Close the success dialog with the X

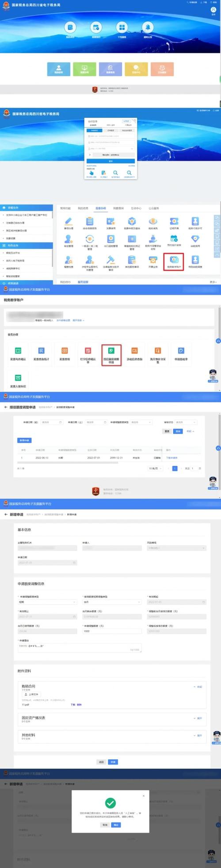point(143,796)
